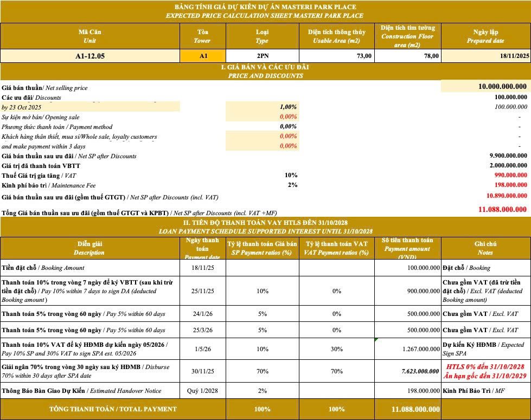Click the orange Tower cell A1
The width and height of the screenshot is (531, 420).
point(203,56)
